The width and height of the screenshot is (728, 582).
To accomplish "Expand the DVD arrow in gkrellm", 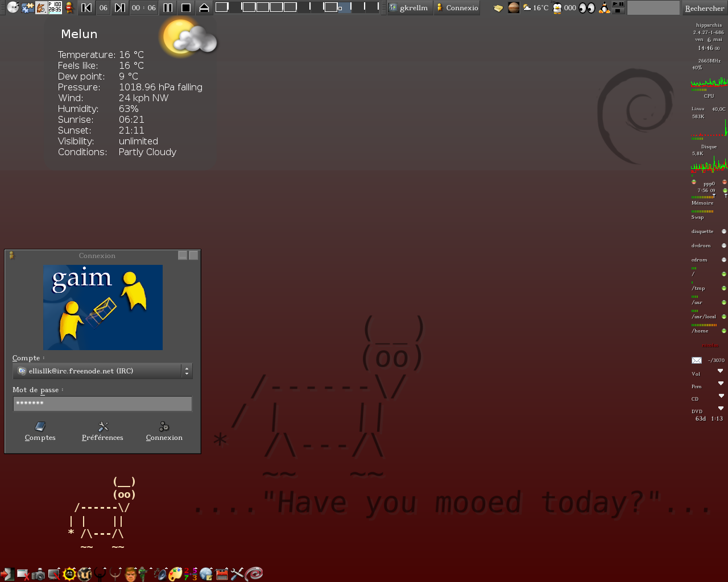I will [x=721, y=409].
